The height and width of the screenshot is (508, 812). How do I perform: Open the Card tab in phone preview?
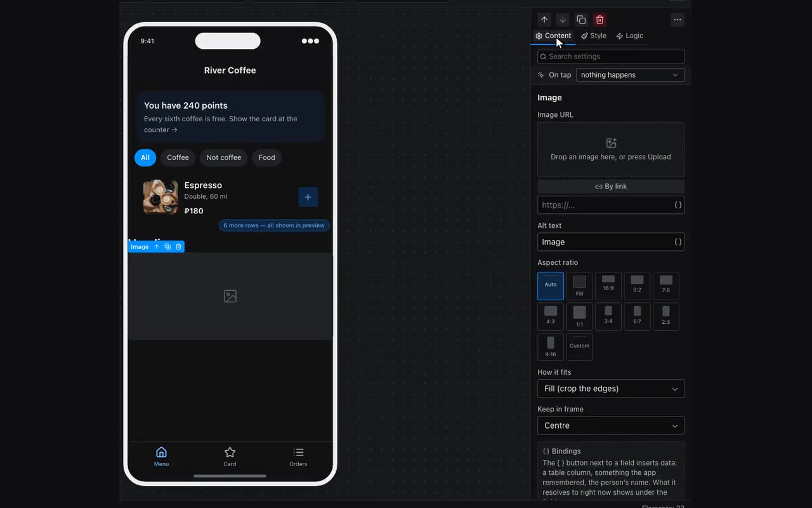[230, 456]
